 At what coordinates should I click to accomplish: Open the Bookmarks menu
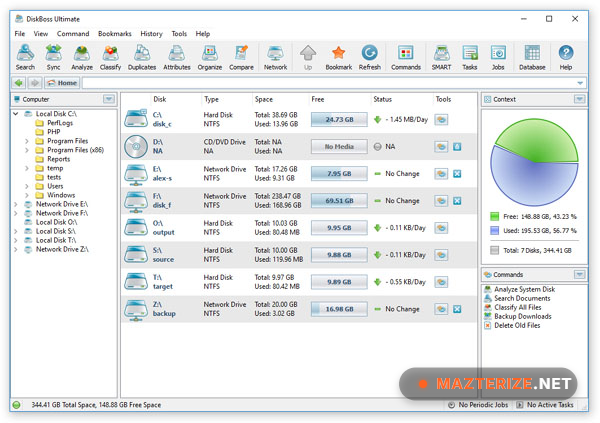[114, 34]
